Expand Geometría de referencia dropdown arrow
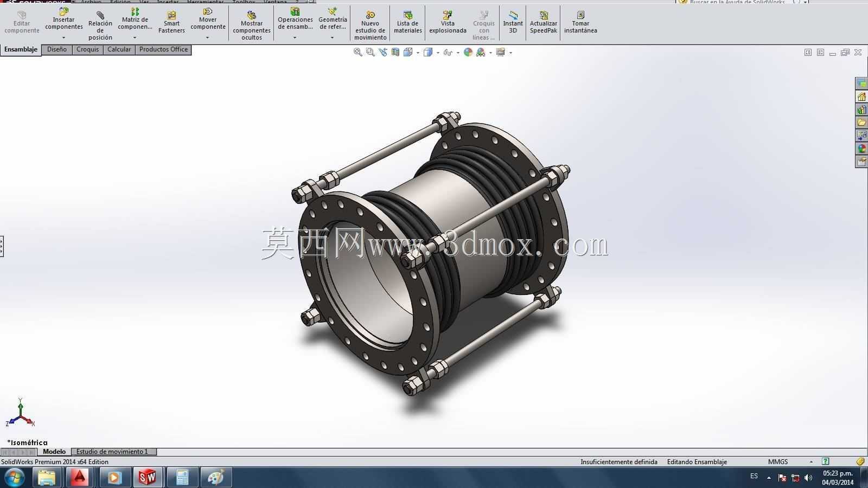Viewport: 868px width, 488px height. pos(333,37)
